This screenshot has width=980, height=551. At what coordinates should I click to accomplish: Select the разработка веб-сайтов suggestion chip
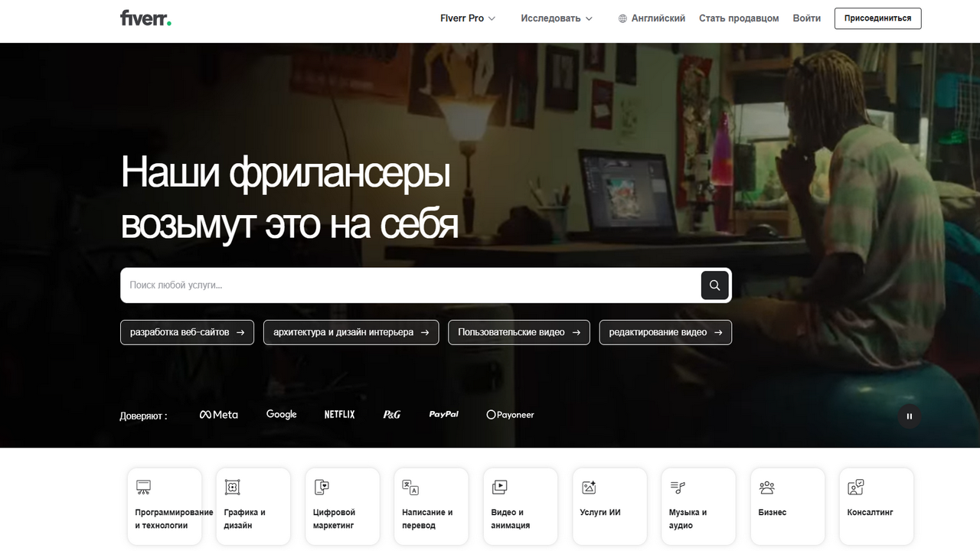tap(187, 332)
